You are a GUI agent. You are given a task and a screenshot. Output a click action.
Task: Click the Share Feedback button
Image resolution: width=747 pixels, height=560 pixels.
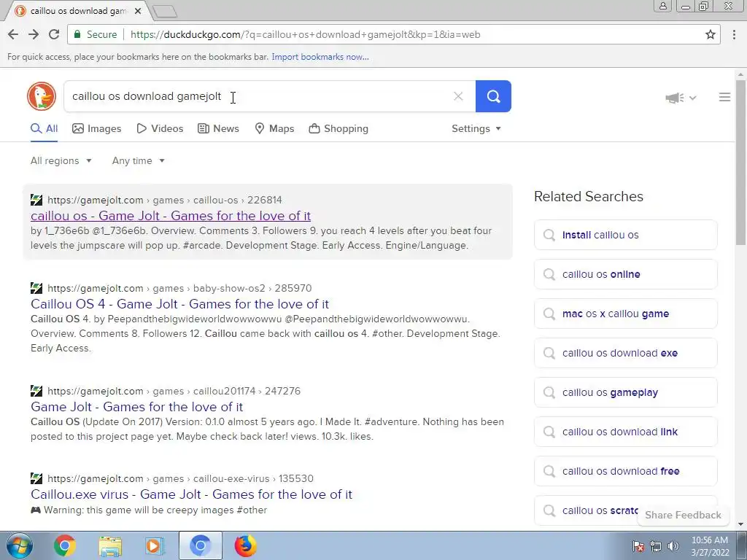(683, 515)
